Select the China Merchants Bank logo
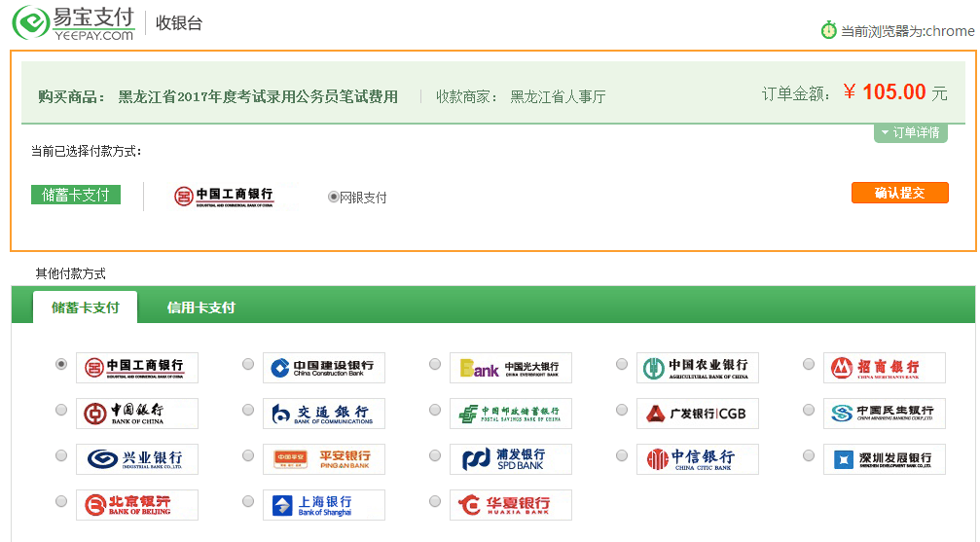Image resolution: width=980 pixels, height=542 pixels. pos(884,367)
